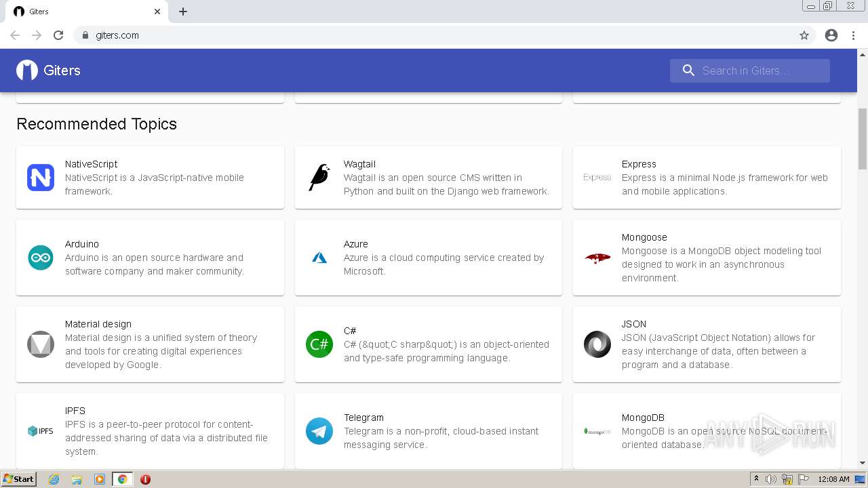Switch to the Giters browser tab
This screenshot has height=488, width=868.
(x=87, y=12)
